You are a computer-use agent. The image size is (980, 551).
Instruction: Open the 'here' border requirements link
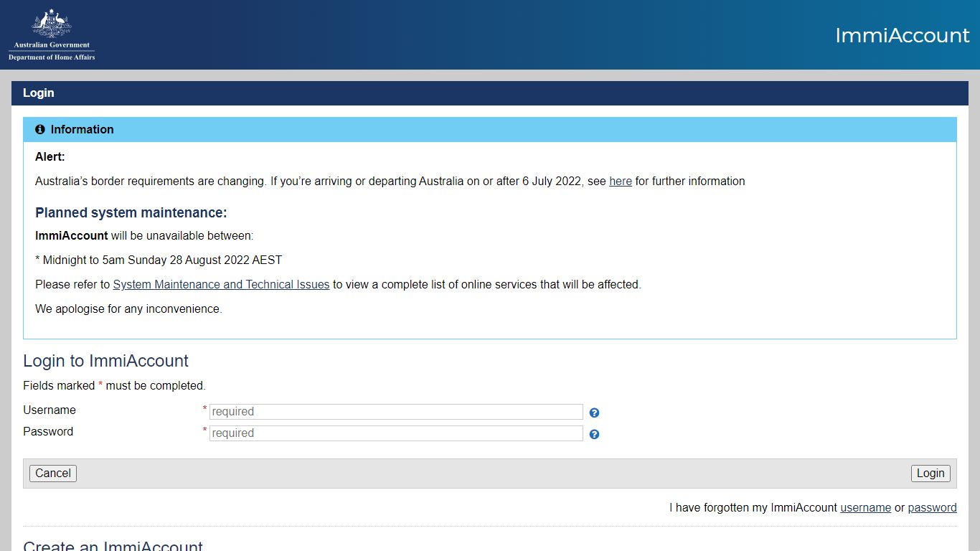(621, 182)
